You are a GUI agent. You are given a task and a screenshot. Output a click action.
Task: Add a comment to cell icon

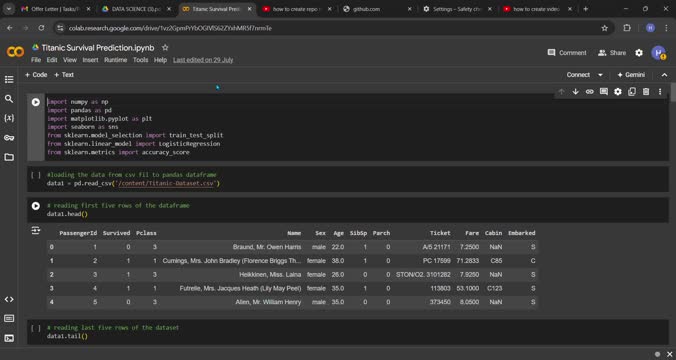(604, 91)
